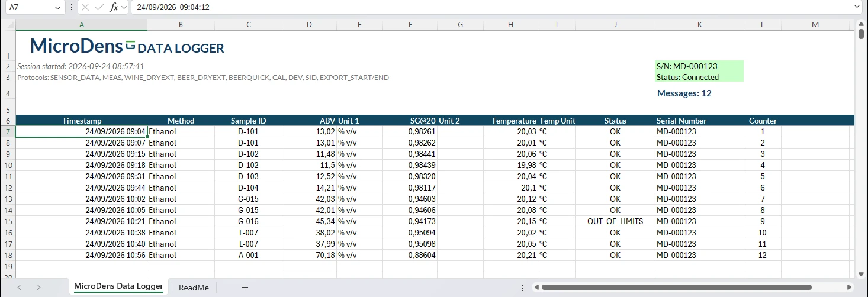Viewport: 868px width, 297px height.
Task: Select the Session started text cell
Action: pos(81,66)
